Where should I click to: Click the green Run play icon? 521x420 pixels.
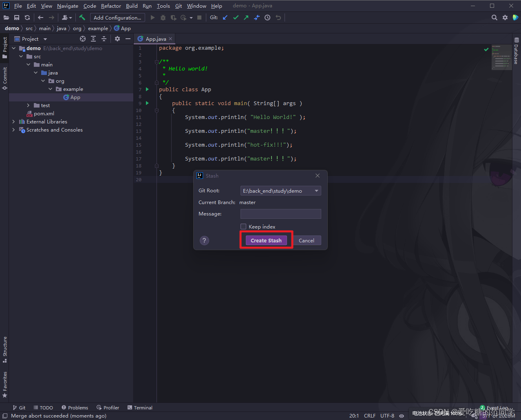[152, 18]
